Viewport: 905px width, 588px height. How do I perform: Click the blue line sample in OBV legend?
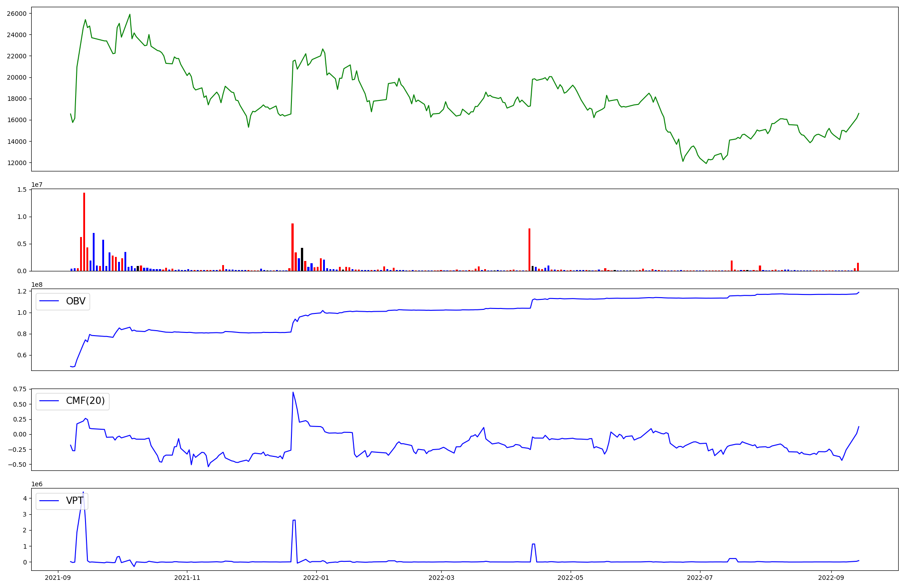(x=50, y=301)
